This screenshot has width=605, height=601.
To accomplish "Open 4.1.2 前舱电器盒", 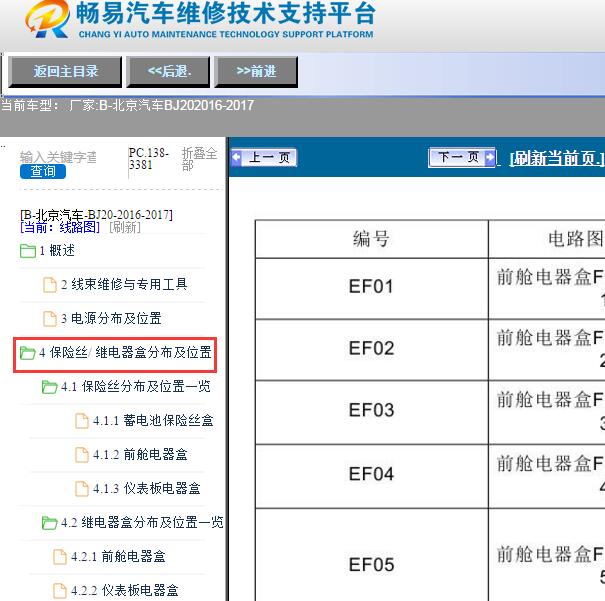I will pyautogui.click(x=140, y=455).
